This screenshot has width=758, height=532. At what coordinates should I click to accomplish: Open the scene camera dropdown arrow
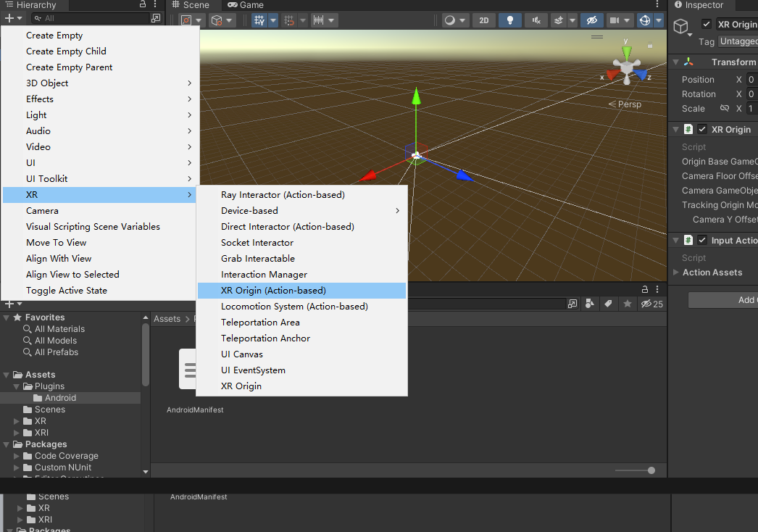[x=627, y=20]
